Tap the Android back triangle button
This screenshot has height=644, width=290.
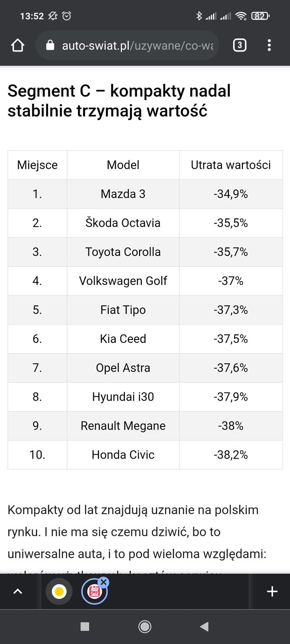tap(204, 626)
